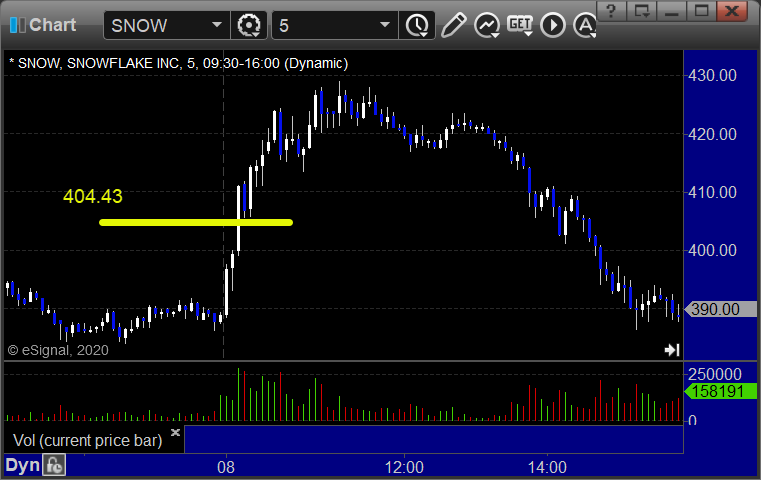Click the 400.00 price axis label
This screenshot has width=761, height=480.
point(712,250)
